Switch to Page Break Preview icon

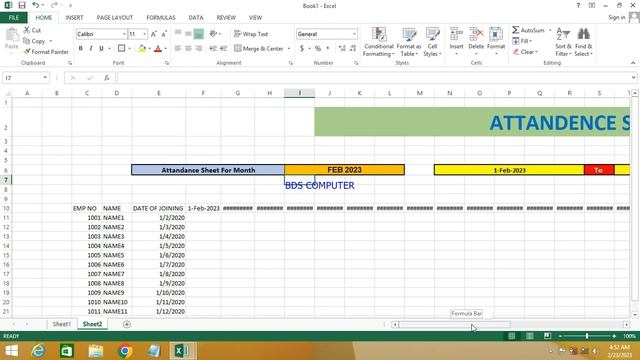[547, 336]
